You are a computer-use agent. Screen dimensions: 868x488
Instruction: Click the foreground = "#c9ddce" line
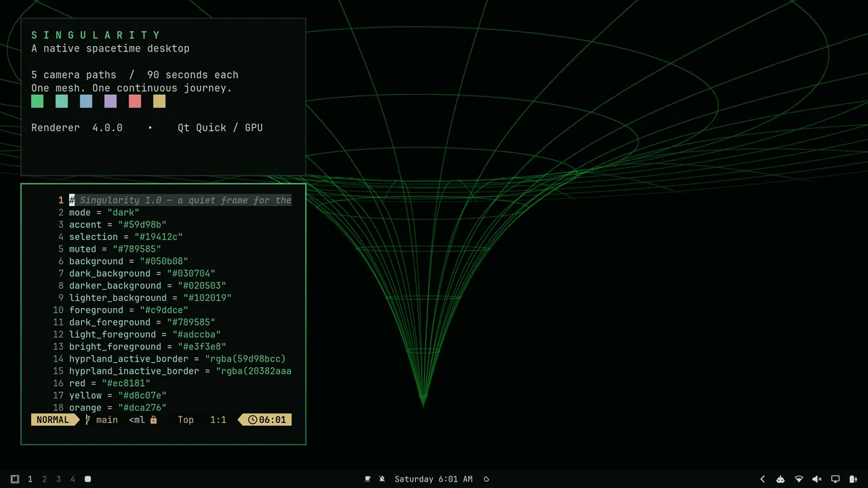129,310
